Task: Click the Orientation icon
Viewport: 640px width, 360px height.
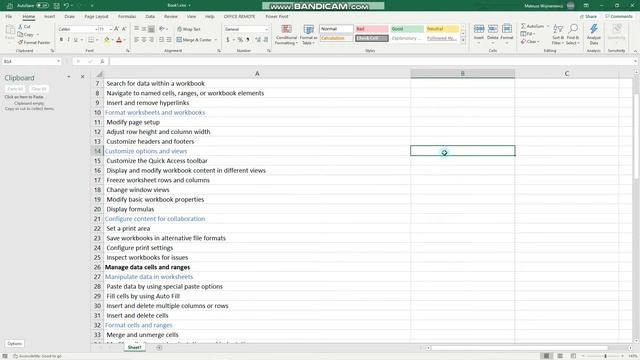Action: (x=162, y=29)
